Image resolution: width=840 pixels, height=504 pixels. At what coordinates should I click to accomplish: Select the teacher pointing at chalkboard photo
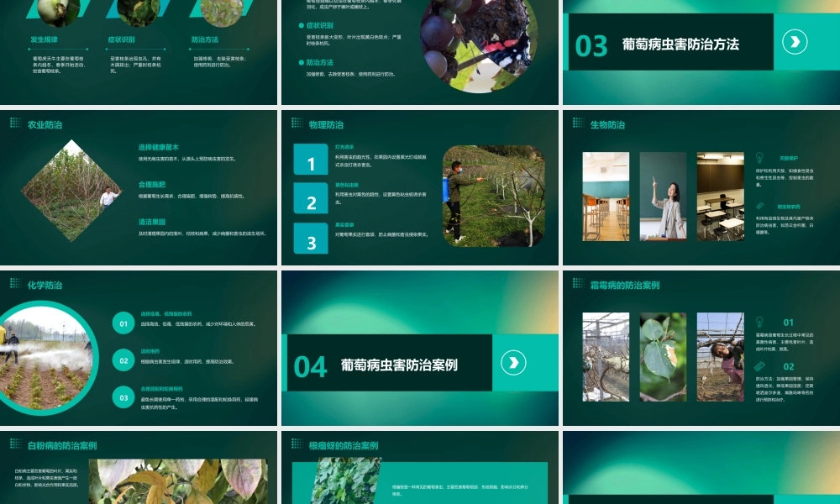(x=663, y=197)
